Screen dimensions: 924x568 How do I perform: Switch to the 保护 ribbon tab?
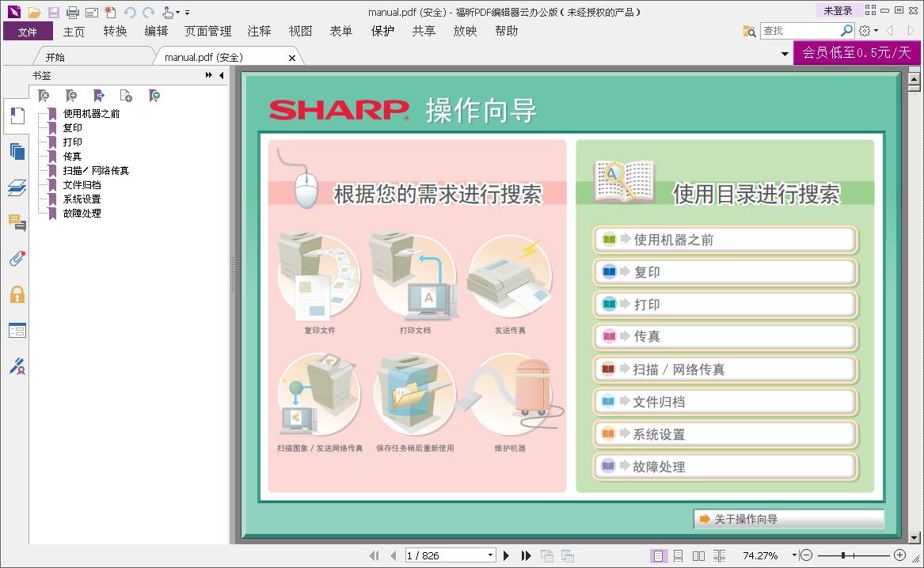(382, 31)
